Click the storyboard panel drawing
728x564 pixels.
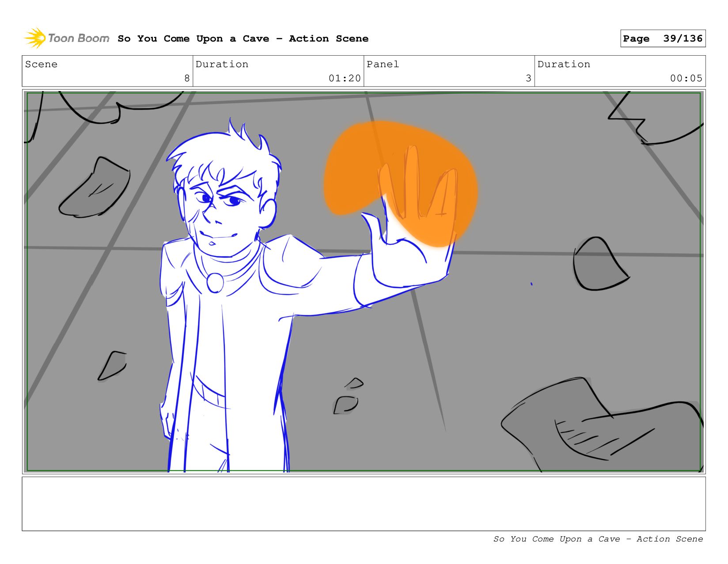[364, 282]
